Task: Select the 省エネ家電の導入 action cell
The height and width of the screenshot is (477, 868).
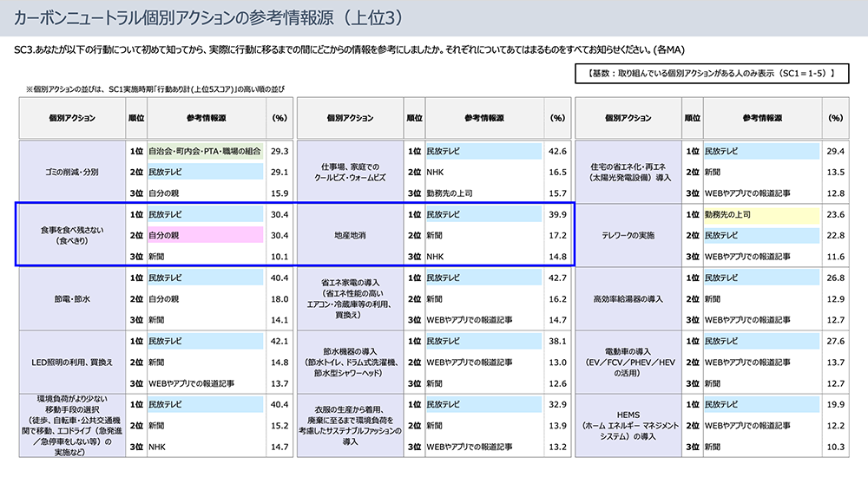Action: point(350,298)
